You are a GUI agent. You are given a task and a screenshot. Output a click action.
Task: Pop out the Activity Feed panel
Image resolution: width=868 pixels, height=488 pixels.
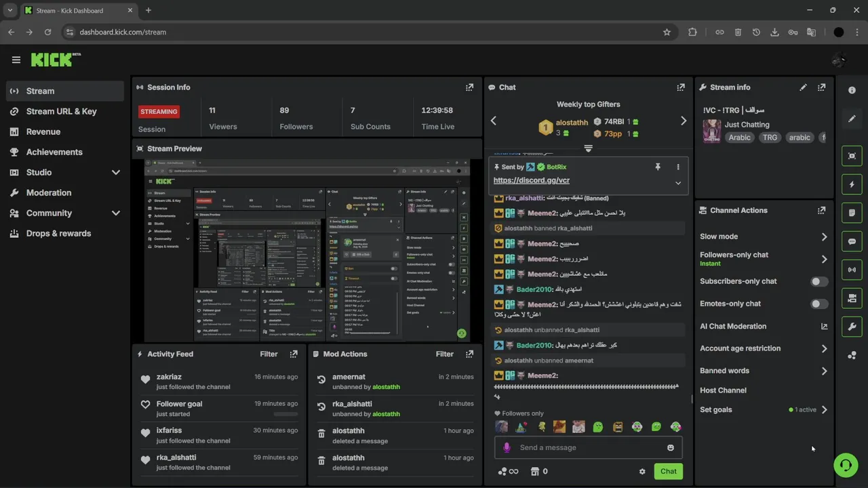pyautogui.click(x=294, y=354)
